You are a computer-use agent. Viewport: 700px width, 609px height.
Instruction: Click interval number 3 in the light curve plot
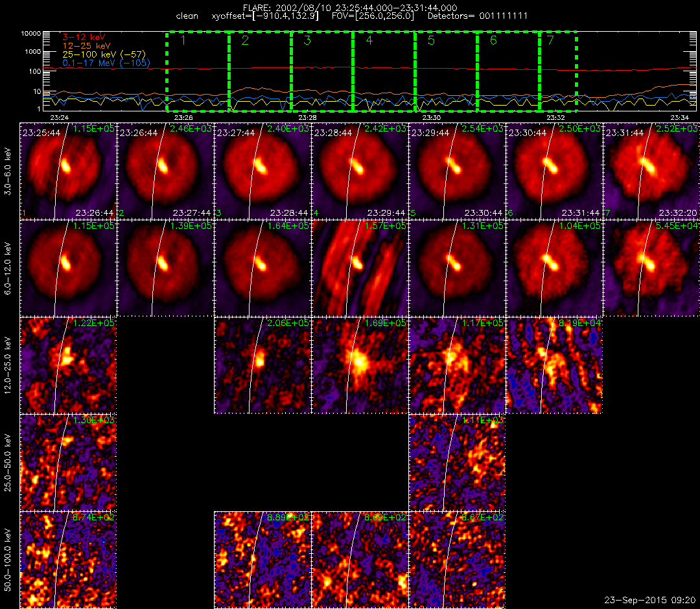click(x=307, y=40)
